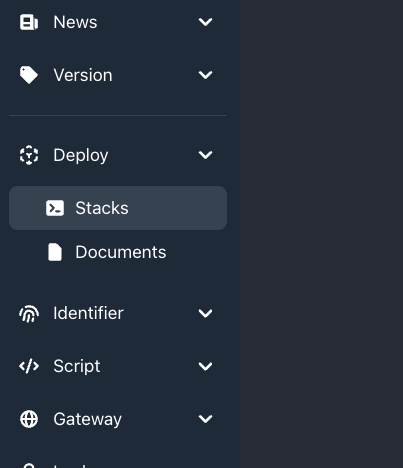Viewport: 403px width, 468px height.
Task: Click the Deploy dashed-circle icon
Action: click(x=29, y=155)
